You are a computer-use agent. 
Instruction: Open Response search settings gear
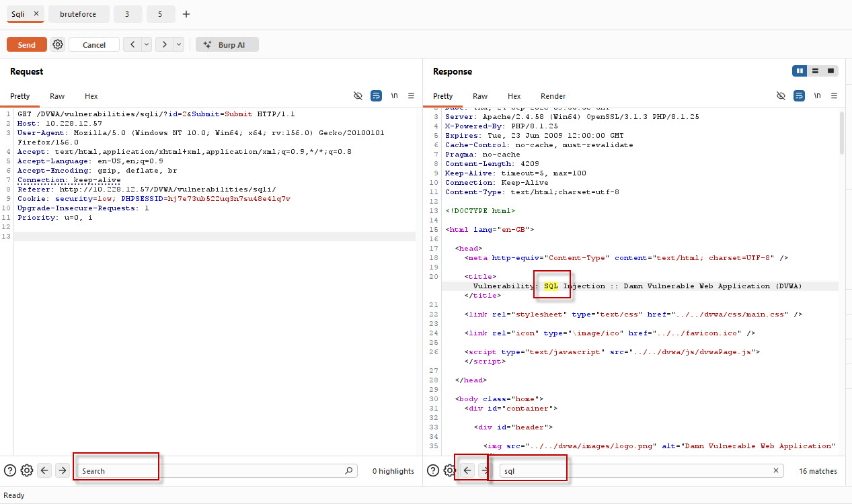point(450,471)
